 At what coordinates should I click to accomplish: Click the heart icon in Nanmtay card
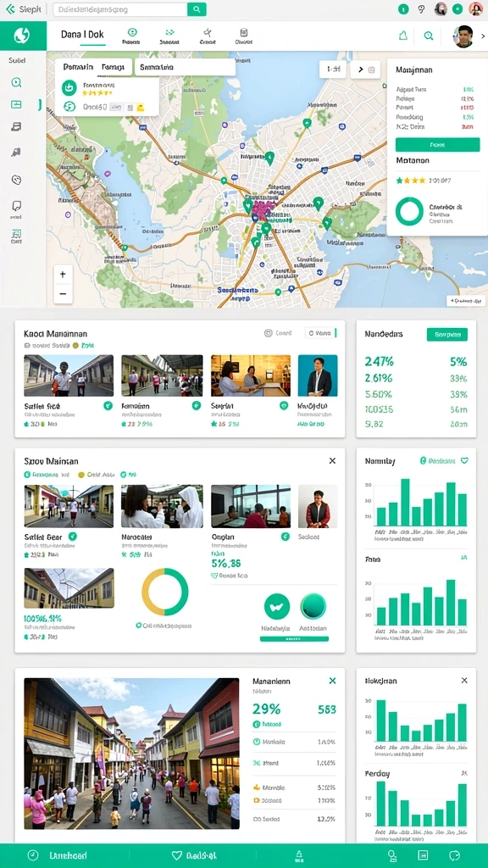coord(464,460)
